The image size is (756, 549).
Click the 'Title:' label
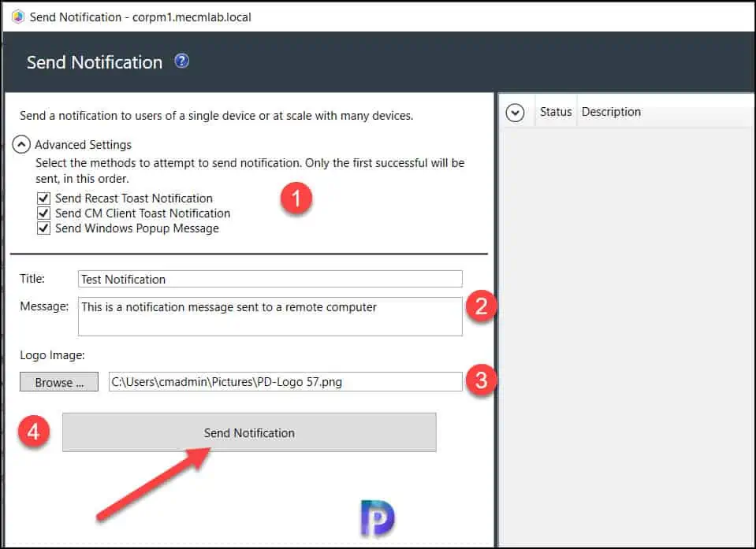pos(32,278)
